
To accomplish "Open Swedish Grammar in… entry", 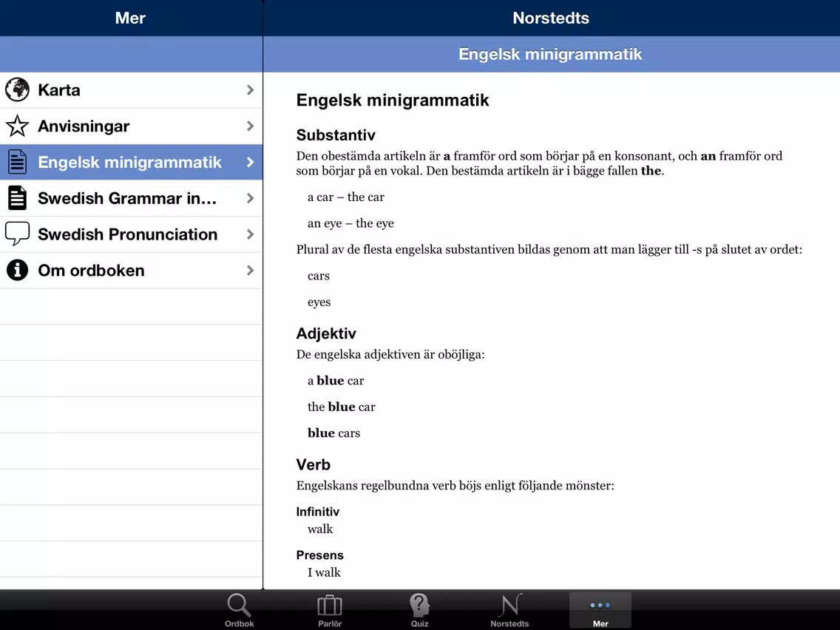I will [132, 198].
